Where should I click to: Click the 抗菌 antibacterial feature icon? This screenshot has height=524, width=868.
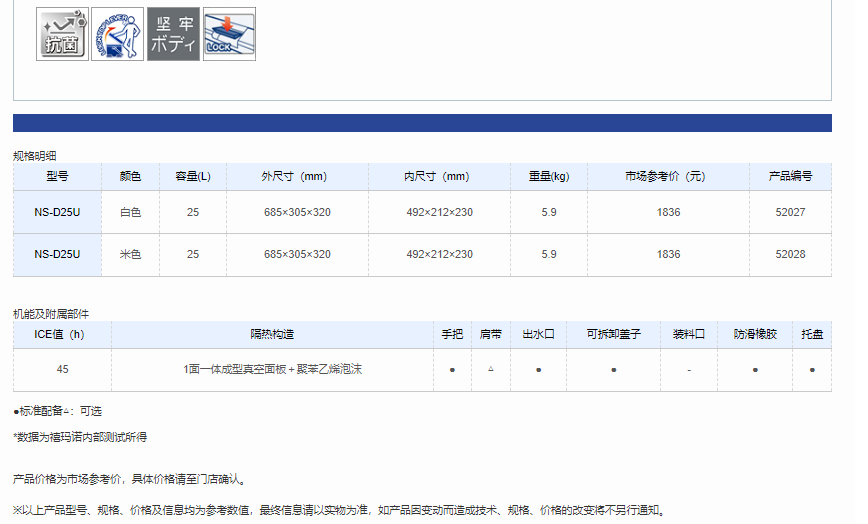pyautogui.click(x=63, y=34)
